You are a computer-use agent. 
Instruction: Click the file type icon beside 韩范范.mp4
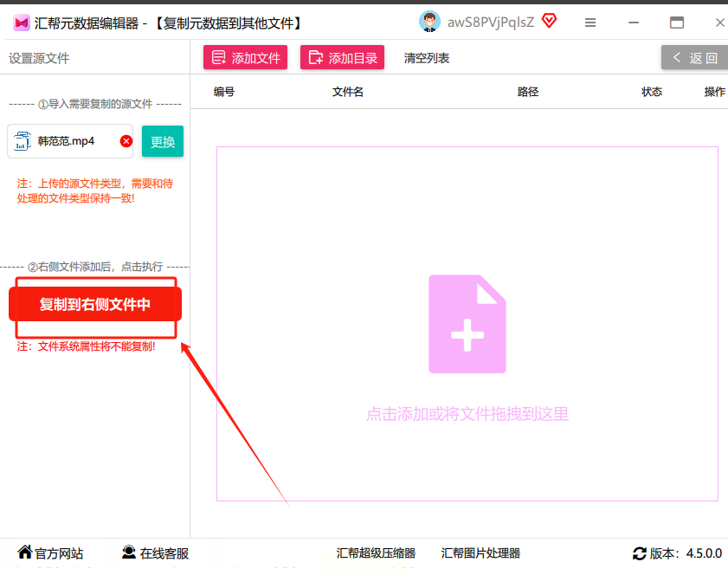click(x=22, y=141)
